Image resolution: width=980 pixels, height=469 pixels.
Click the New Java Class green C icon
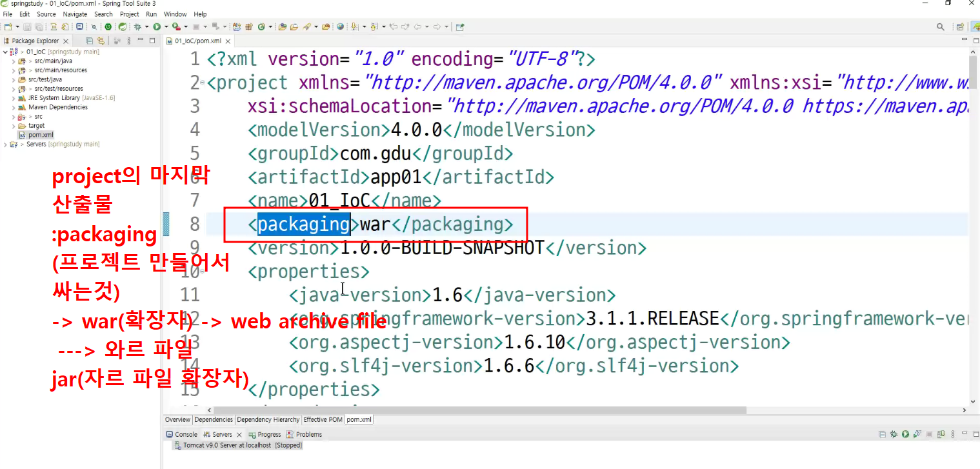pyautogui.click(x=261, y=27)
